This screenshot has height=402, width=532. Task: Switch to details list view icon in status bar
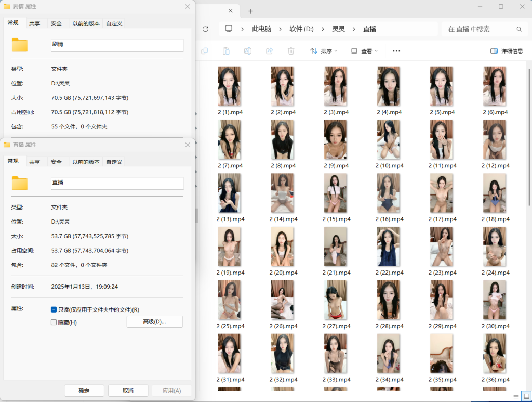(516, 396)
